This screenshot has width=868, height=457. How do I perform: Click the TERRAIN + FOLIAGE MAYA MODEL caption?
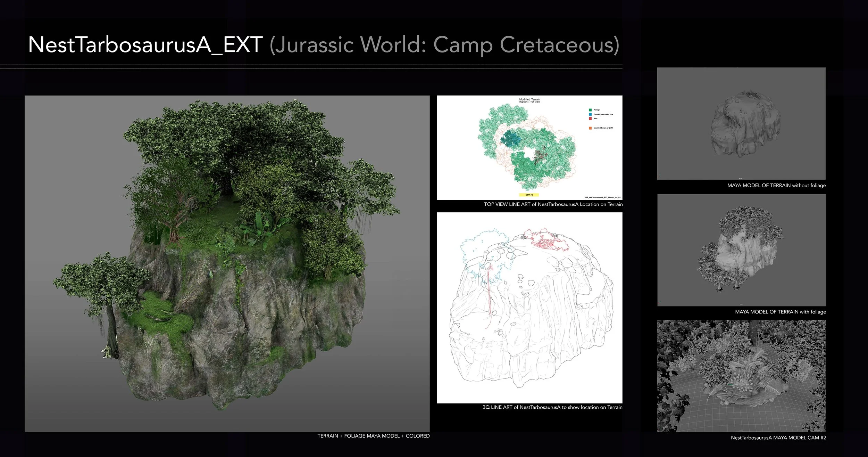pyautogui.click(x=373, y=436)
